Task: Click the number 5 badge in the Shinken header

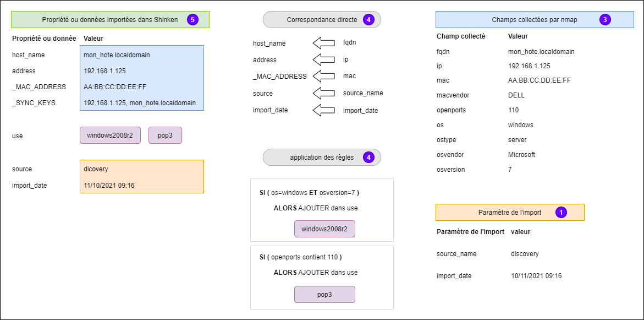Action: 192,20
